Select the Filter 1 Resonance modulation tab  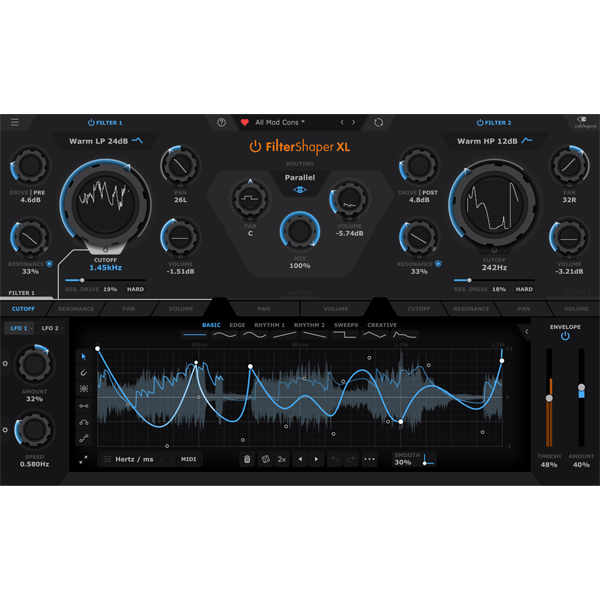[76, 309]
